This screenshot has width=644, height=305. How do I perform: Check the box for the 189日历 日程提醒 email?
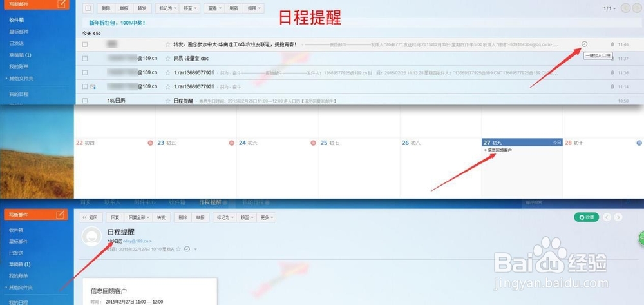click(84, 101)
